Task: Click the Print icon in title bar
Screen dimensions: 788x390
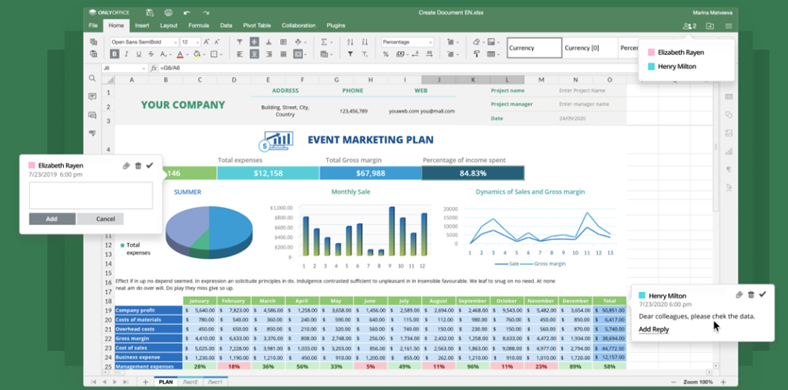Action: 168,13
